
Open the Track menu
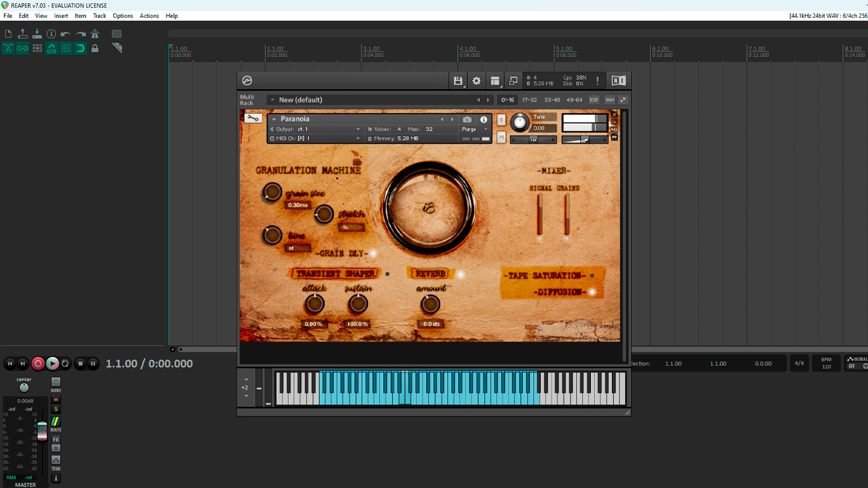coord(100,16)
